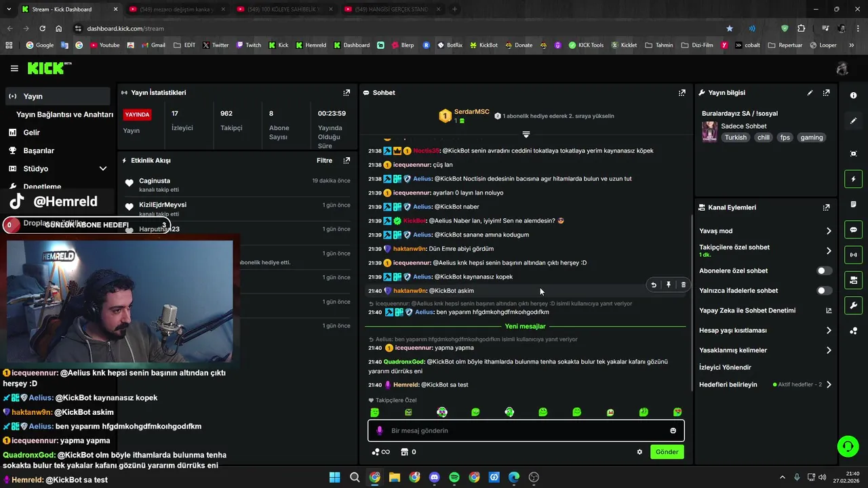
Task: Click the broadcast signal icon in the right sidebar
Action: pyautogui.click(x=853, y=255)
